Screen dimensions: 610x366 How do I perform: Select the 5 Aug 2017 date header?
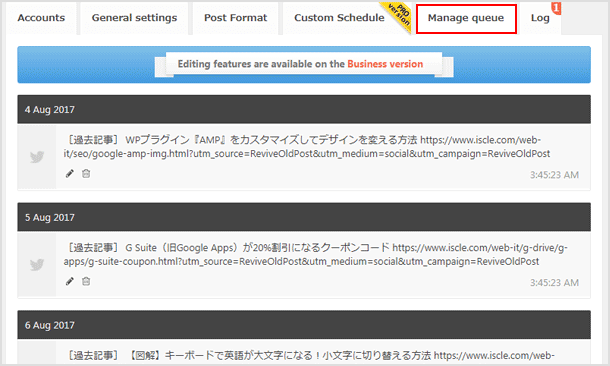click(x=304, y=217)
